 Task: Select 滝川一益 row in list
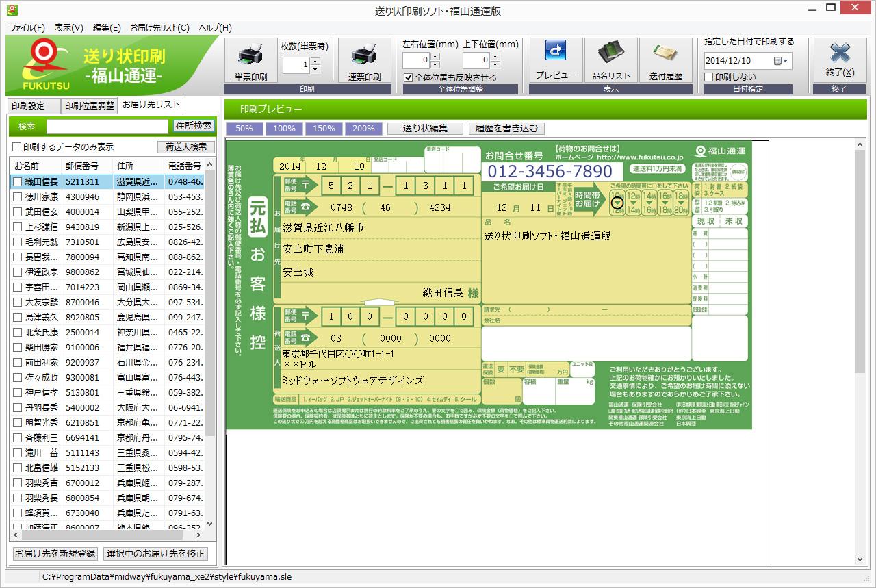click(107, 453)
